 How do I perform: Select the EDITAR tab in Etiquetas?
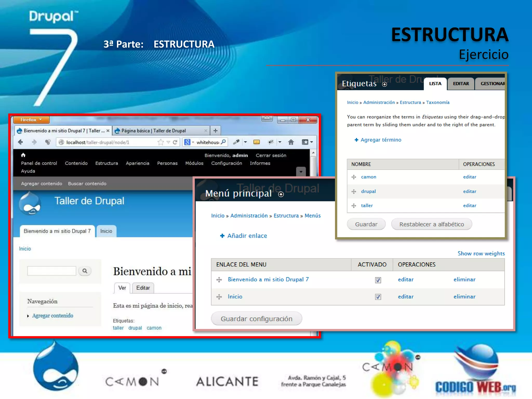[461, 84]
